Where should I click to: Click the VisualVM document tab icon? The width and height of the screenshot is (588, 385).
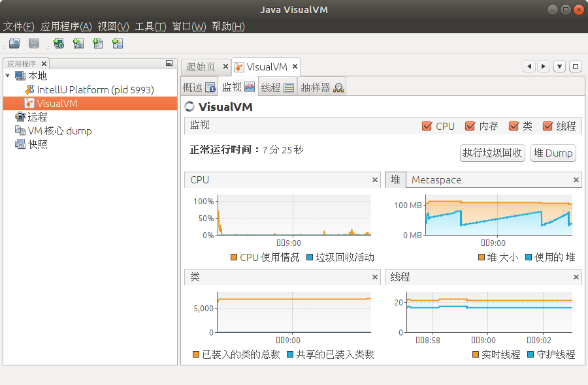239,67
